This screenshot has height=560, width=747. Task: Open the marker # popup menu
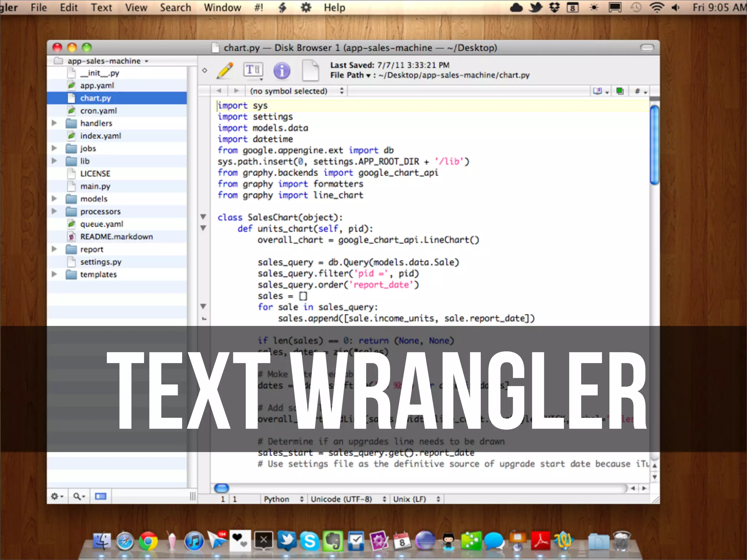click(640, 91)
